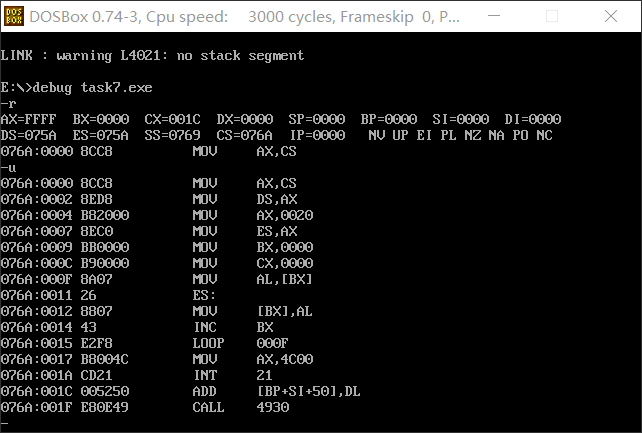Click the 'ES:' segment prefix line
Viewport: 642px width, 433px height.
(204, 295)
